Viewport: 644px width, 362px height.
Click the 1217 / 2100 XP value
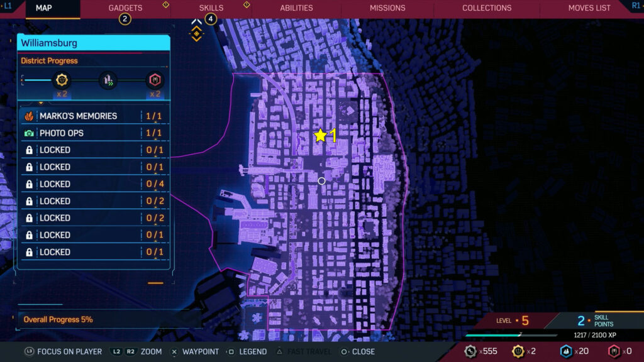595,335
